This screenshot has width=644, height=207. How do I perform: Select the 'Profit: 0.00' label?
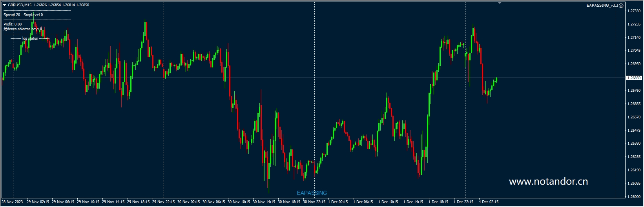tap(13, 24)
